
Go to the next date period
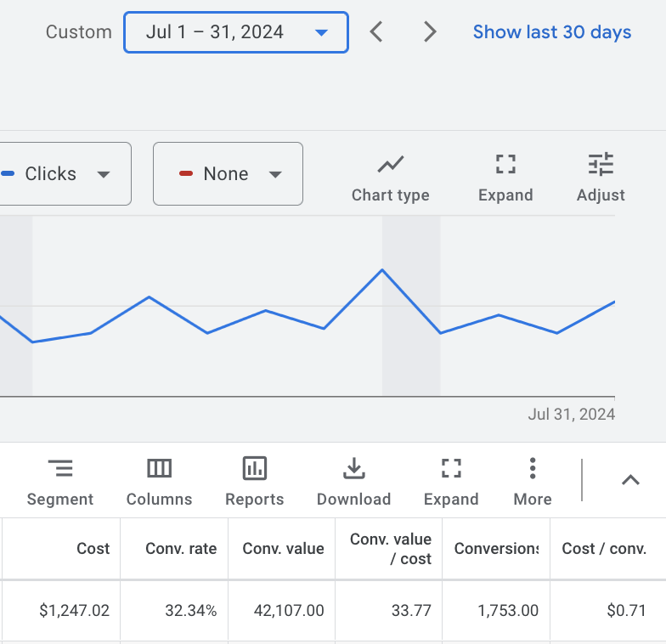tap(430, 32)
